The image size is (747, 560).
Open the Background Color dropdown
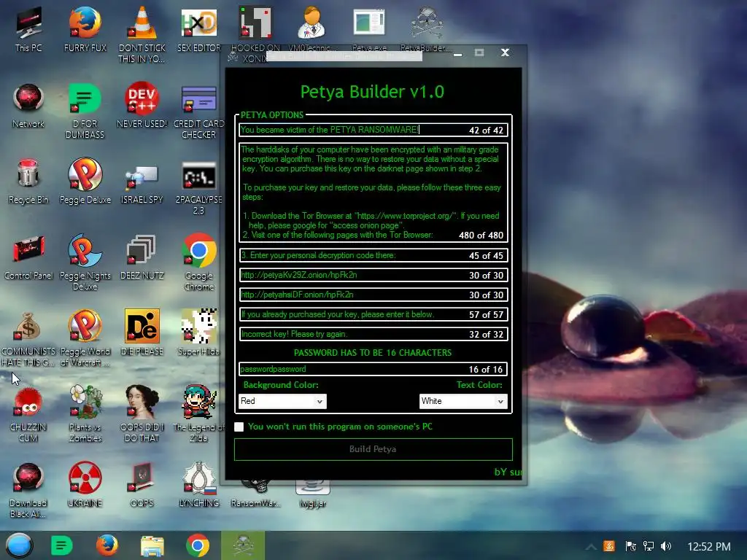[282, 401]
